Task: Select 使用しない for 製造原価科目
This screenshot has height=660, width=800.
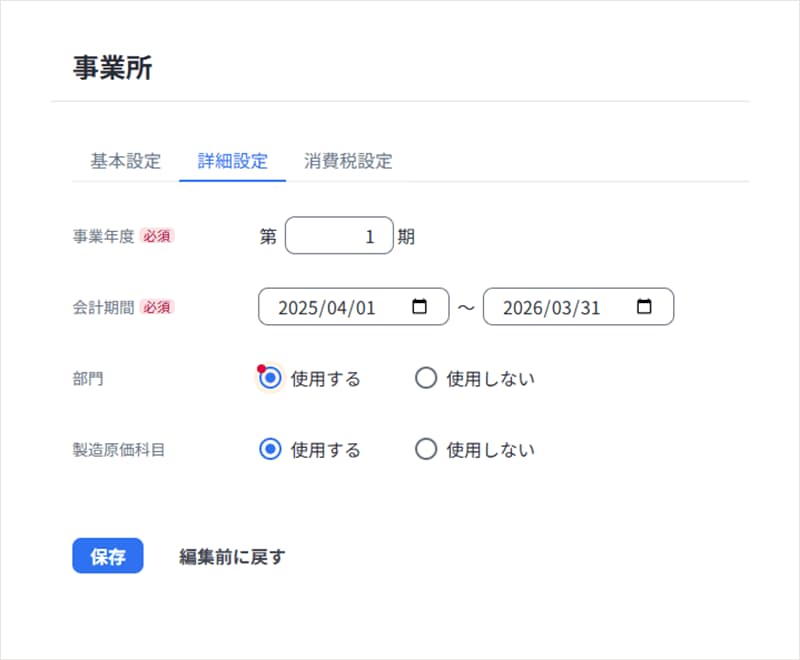Action: pos(426,450)
